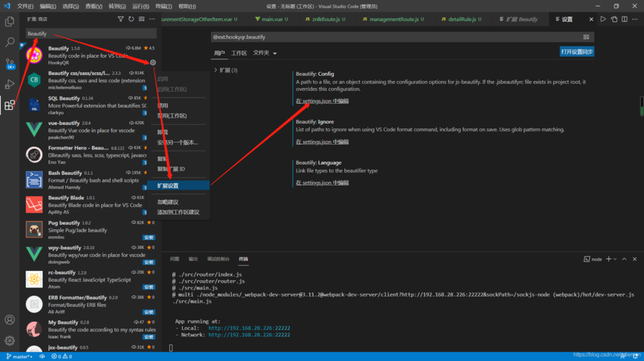Open the 文件夹 dropdown in settings scope
The width and height of the screenshot is (644, 361).
coord(265,53)
